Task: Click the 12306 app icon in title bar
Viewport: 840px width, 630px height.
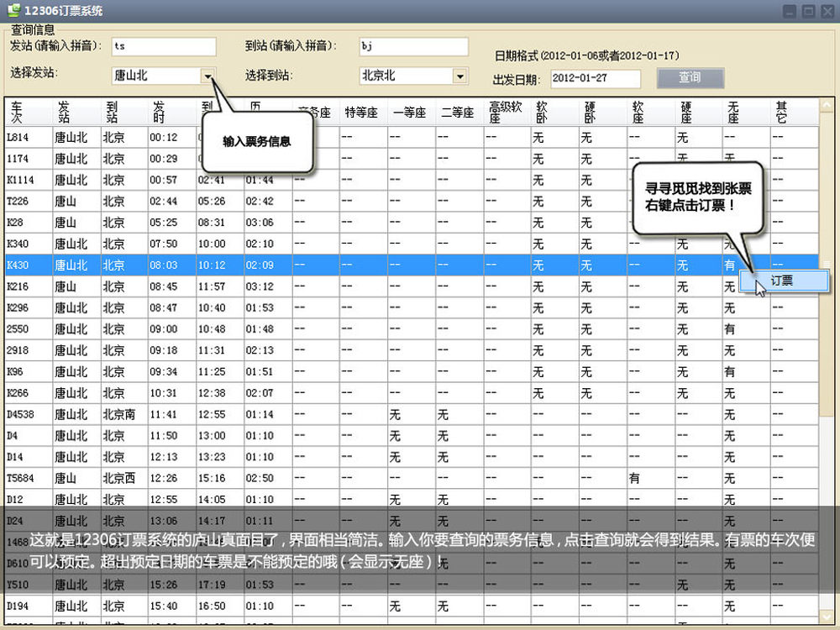Action: click(13, 10)
